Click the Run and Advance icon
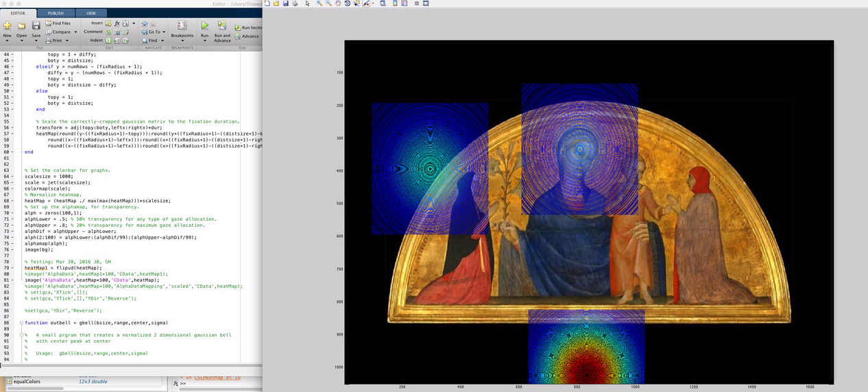This screenshot has width=868, height=392. click(x=222, y=25)
